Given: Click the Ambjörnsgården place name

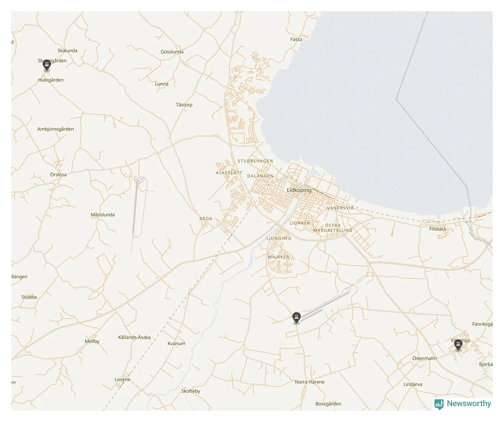Looking at the screenshot, I should pos(56,129).
